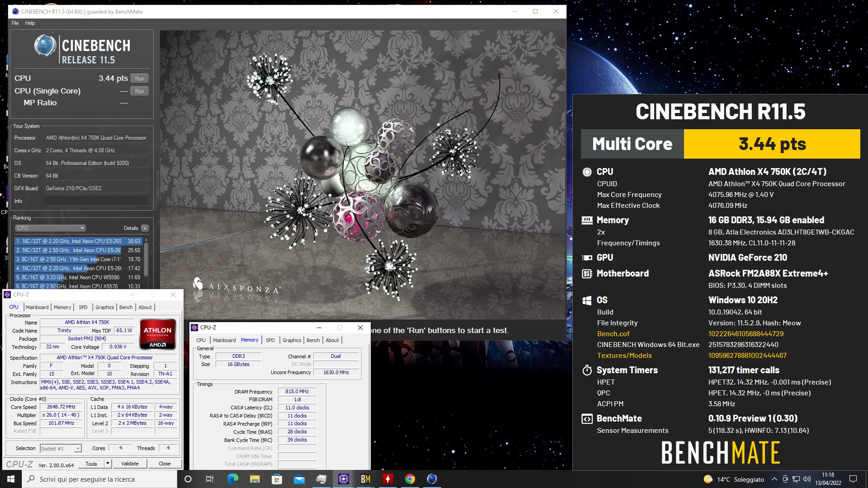
Task: Open the File menu in Cinebench
Action: (15, 23)
